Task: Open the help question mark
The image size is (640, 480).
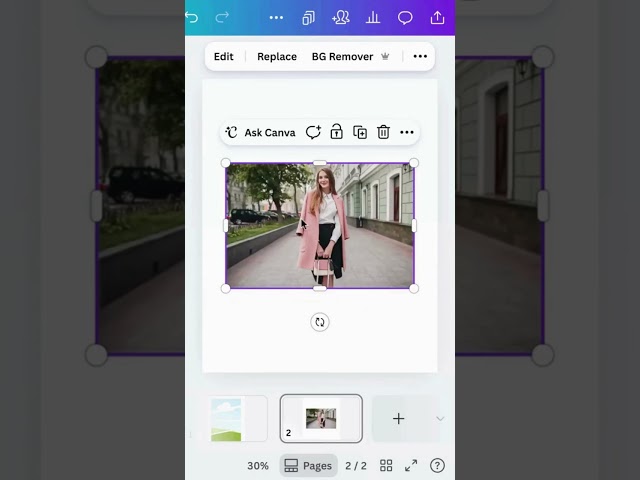Action: 437,466
